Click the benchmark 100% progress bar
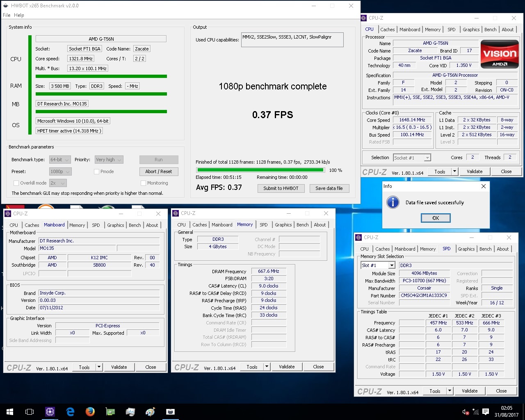The width and height of the screenshot is (525, 420). [x=260, y=170]
